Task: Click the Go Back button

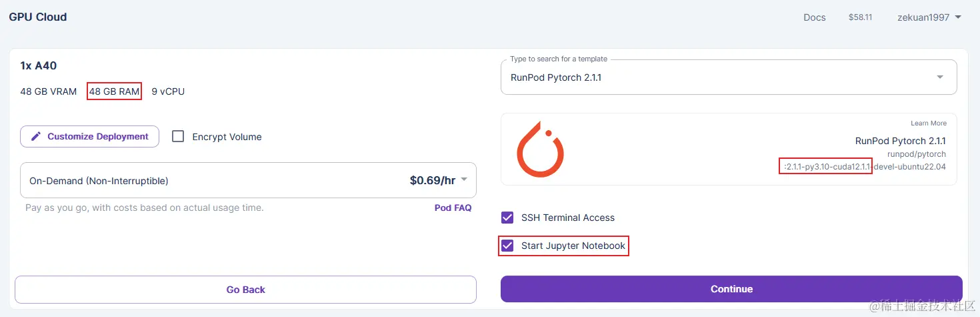Action: click(x=245, y=290)
